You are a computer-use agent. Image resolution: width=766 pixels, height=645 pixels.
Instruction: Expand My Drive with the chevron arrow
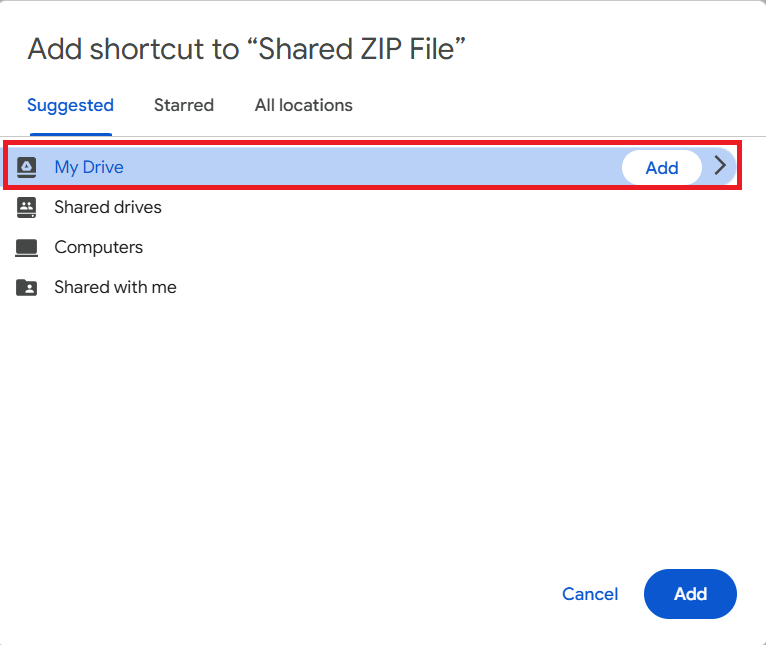720,167
